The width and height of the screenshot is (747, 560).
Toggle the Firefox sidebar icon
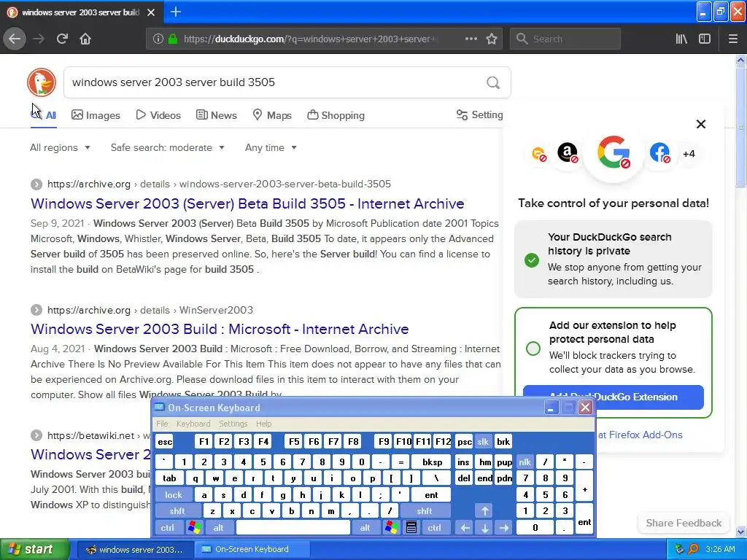pos(705,39)
